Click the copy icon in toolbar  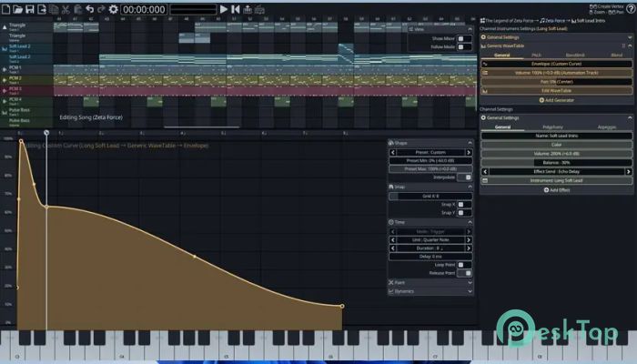point(54,9)
